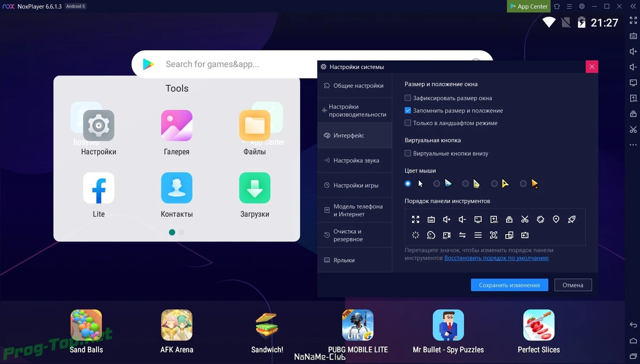Select the blue cursor radio button

click(437, 183)
